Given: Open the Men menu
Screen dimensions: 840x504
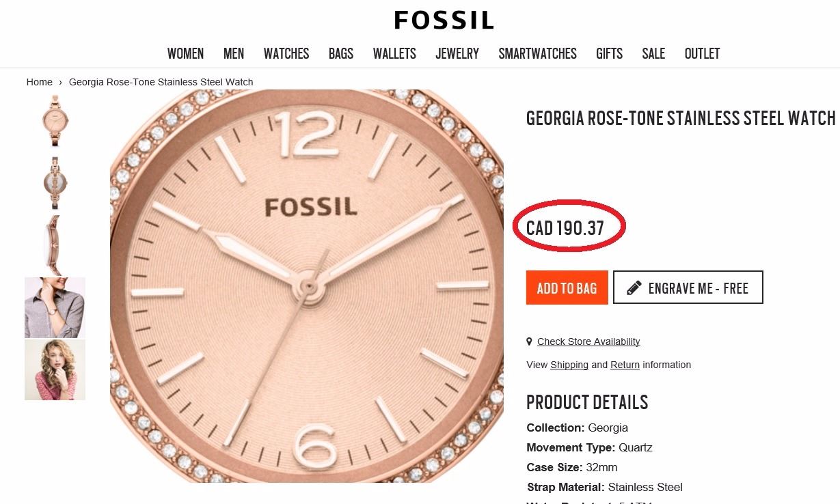Looking at the screenshot, I should (234, 53).
